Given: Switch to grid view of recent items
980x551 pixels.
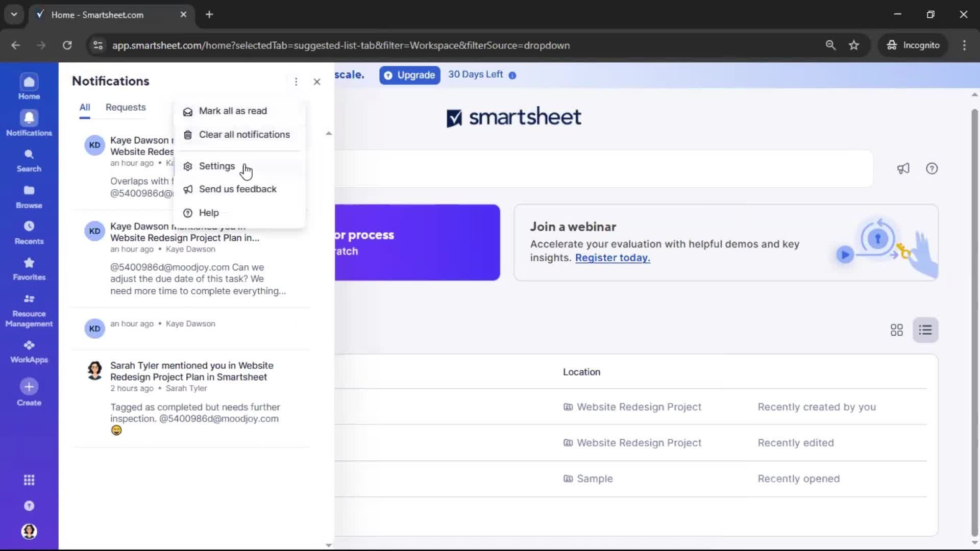Looking at the screenshot, I should [896, 330].
